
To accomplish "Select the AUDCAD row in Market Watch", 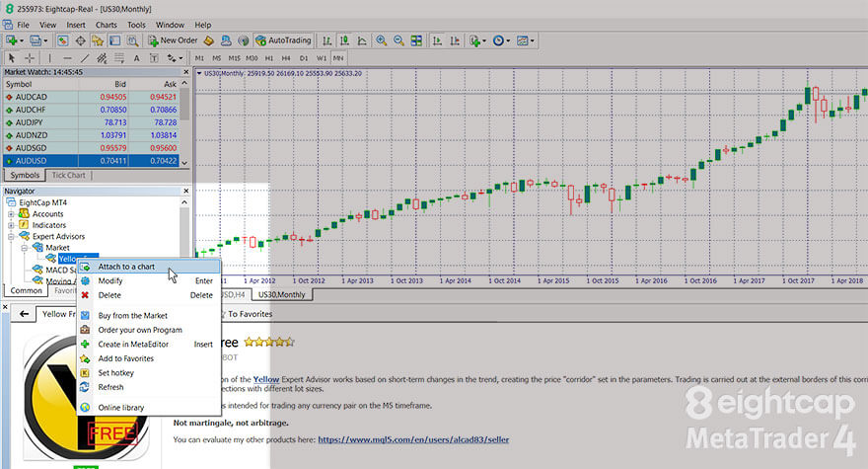I will (91, 97).
